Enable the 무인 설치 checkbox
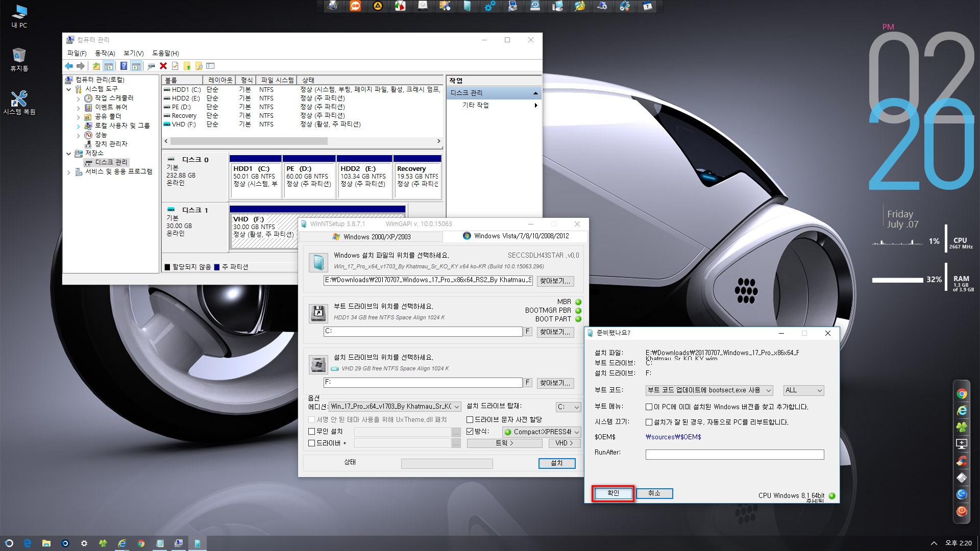This screenshot has height=551, width=980. (312, 432)
